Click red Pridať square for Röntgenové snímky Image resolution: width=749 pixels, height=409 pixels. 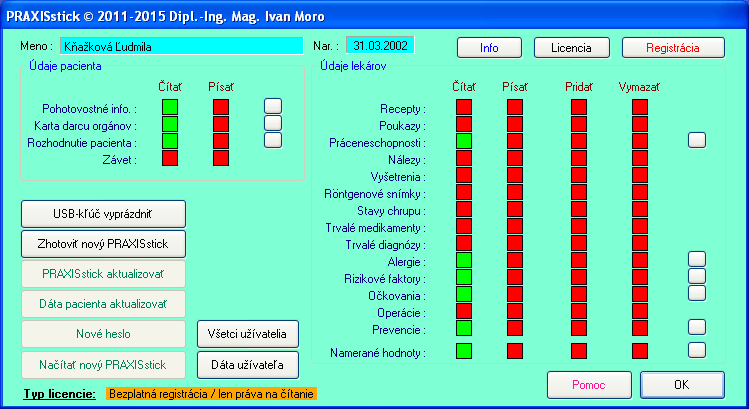tap(579, 192)
